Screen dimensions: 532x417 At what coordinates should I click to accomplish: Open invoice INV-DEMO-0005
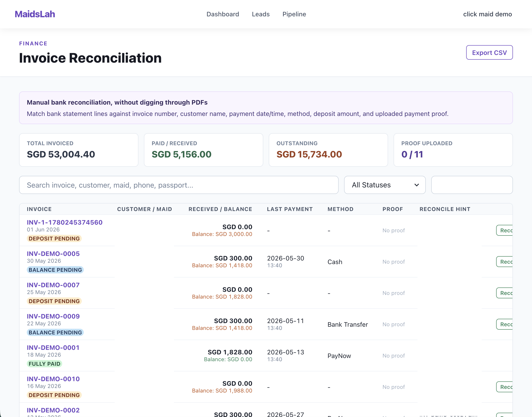53,254
